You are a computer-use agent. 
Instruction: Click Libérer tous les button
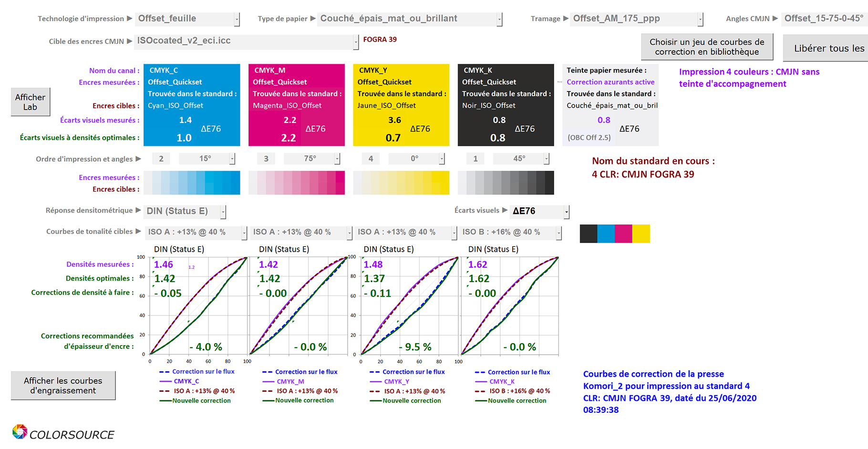pos(826,48)
